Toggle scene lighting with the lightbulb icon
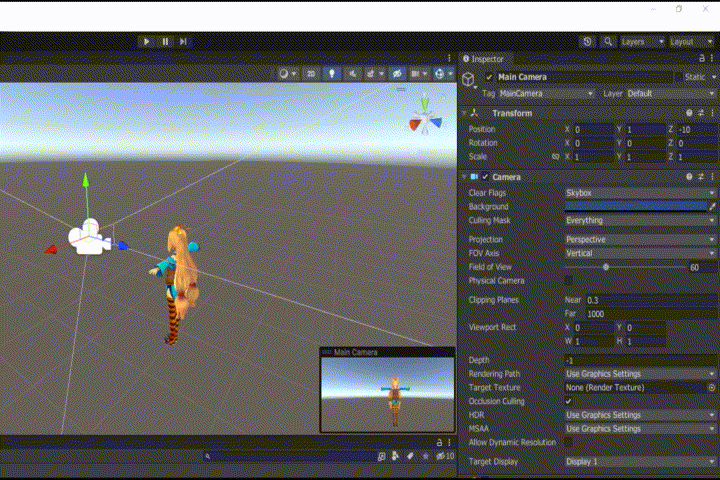Screen dimensions: 720x480 point(332,73)
